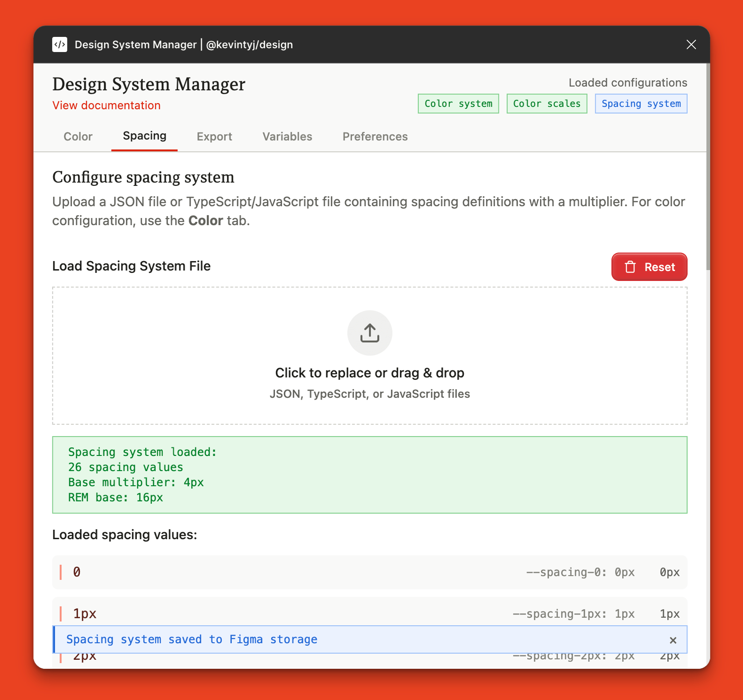Switch to the Color tab

tap(78, 137)
